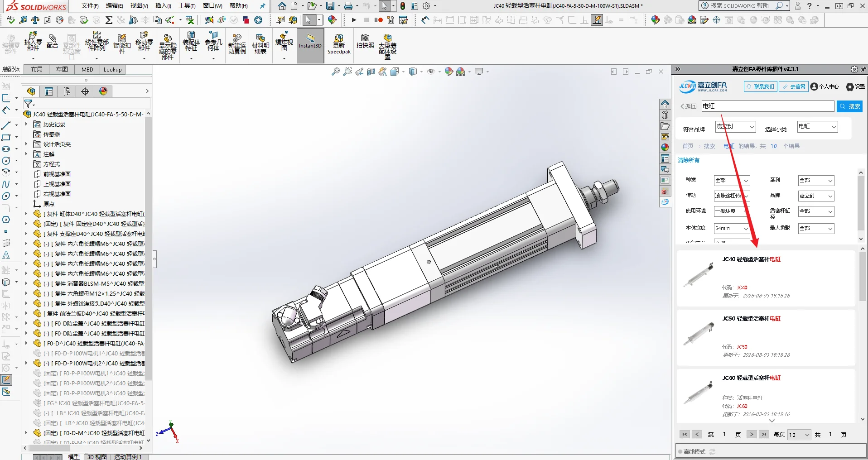
Task: Click the Previous View icon
Action: (359, 72)
